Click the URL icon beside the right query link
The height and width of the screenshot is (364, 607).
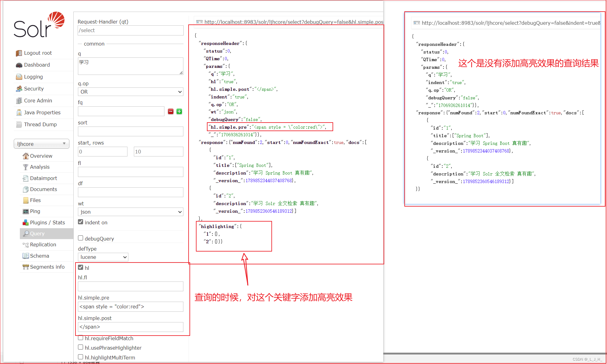click(x=417, y=23)
